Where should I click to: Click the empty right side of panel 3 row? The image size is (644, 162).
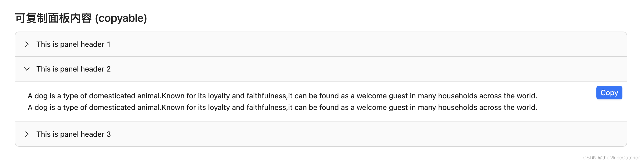pyautogui.click(x=368, y=134)
